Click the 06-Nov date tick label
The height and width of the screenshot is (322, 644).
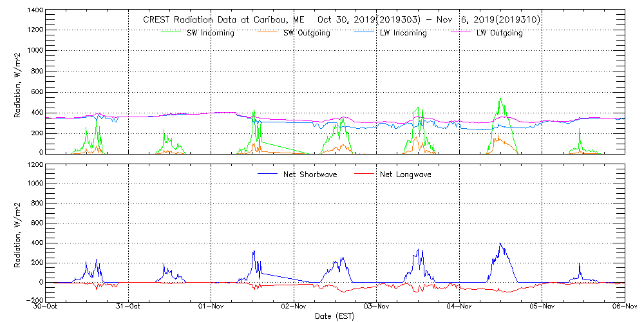tap(624, 307)
